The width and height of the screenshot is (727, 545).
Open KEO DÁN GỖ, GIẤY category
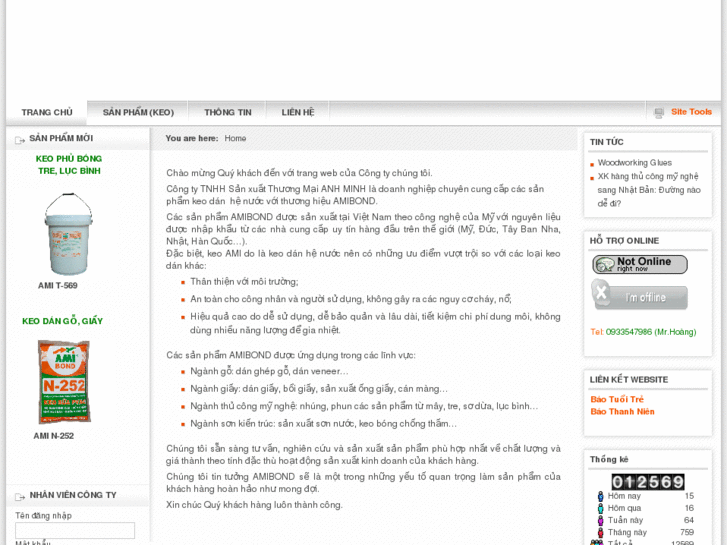(63, 321)
